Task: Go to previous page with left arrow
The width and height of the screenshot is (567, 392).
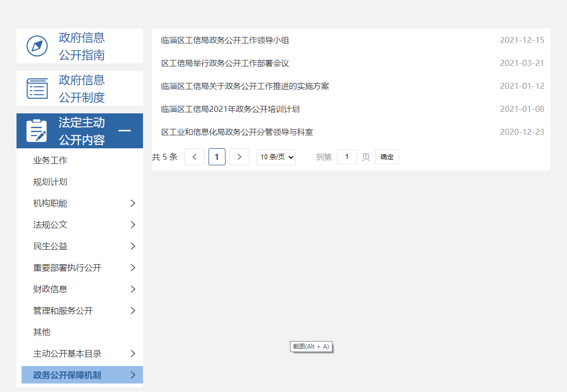Action: (x=194, y=157)
